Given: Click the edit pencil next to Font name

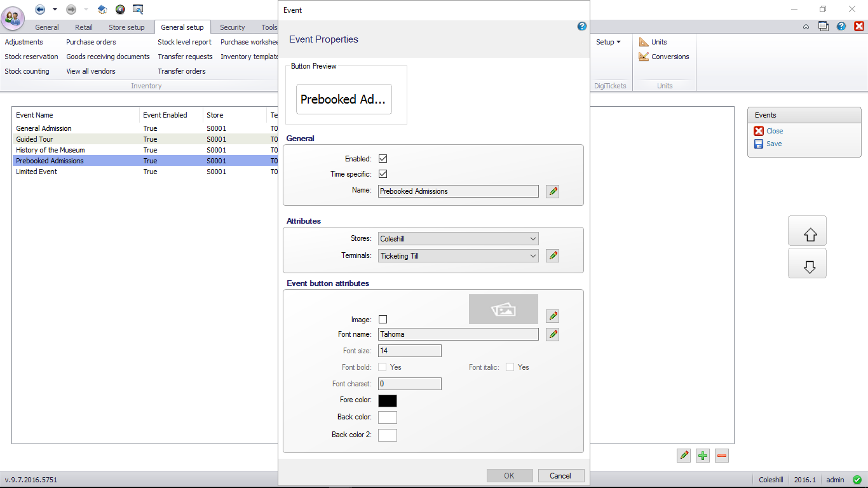Looking at the screenshot, I should 552,334.
